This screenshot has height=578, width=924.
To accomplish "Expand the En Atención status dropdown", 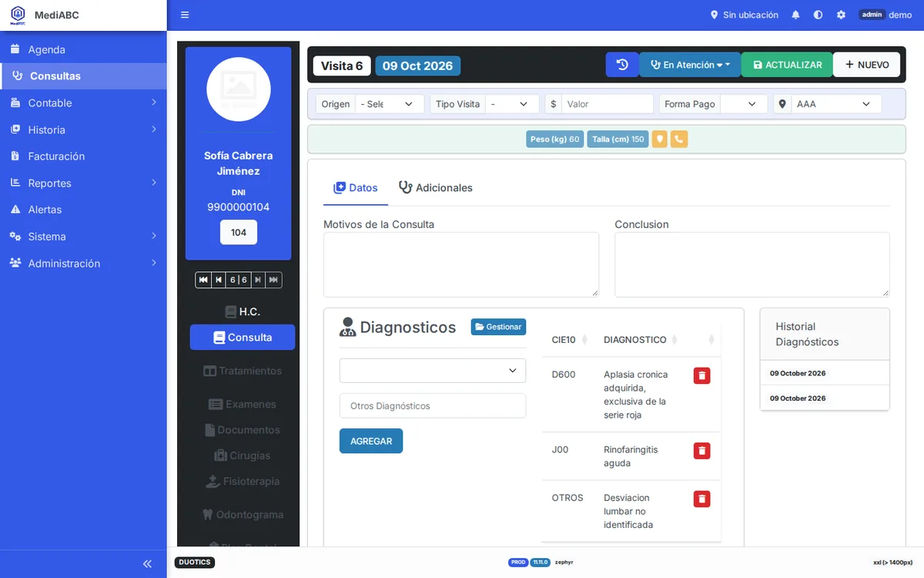I will pos(690,65).
